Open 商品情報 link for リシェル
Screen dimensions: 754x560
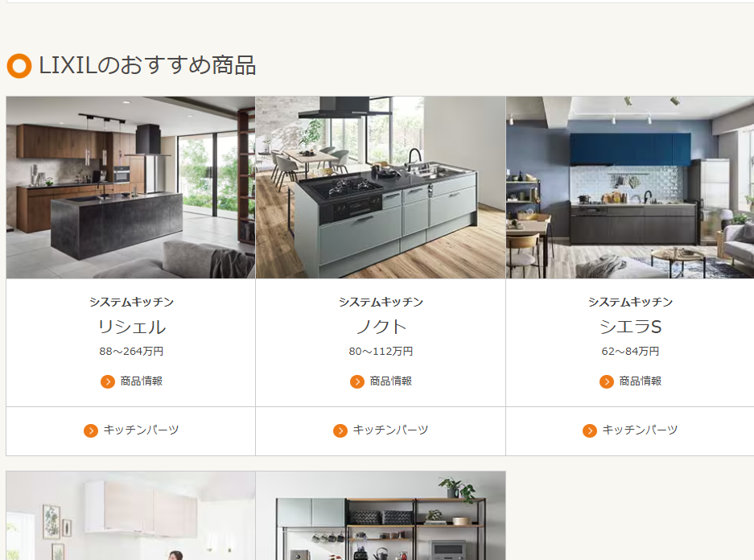tap(142, 381)
